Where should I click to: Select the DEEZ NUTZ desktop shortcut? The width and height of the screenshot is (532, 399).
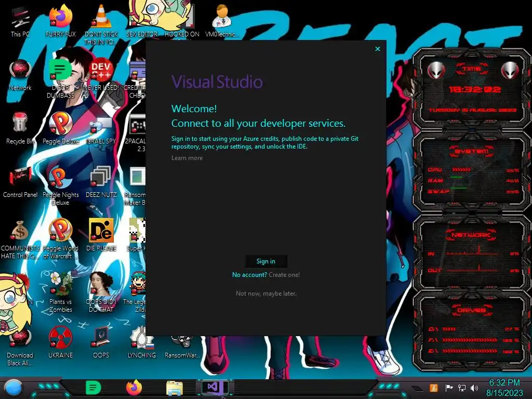(x=101, y=182)
